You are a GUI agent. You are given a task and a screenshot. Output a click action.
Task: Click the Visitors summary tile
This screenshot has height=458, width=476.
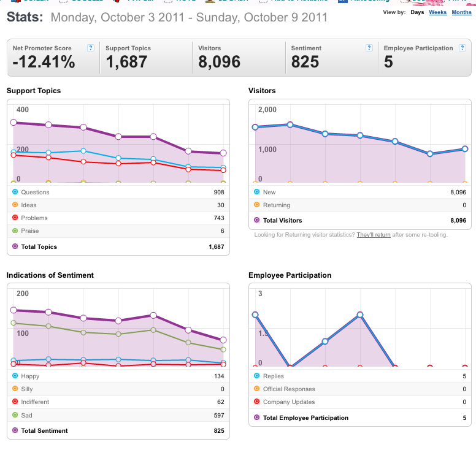[x=239, y=58]
